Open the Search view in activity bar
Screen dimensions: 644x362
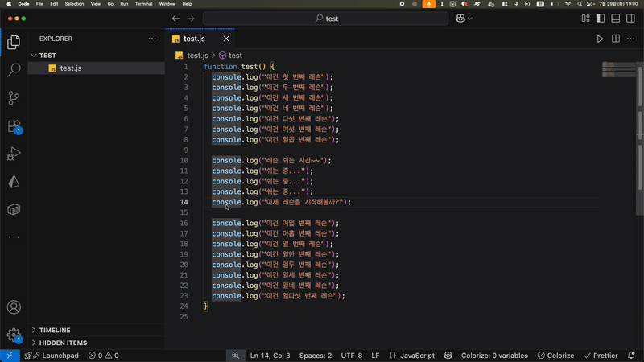[x=14, y=70]
